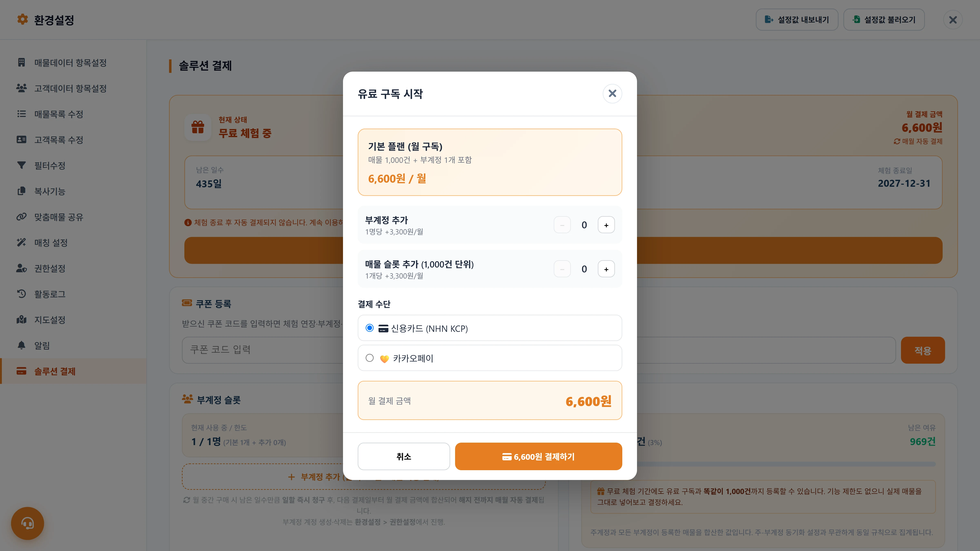Screen dimensions: 980x551
Task: Open 권한설정 page
Action: 73,268
